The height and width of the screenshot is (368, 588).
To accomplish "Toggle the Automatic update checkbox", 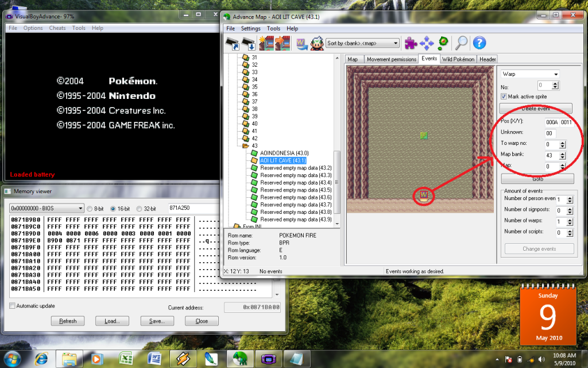I will point(12,306).
